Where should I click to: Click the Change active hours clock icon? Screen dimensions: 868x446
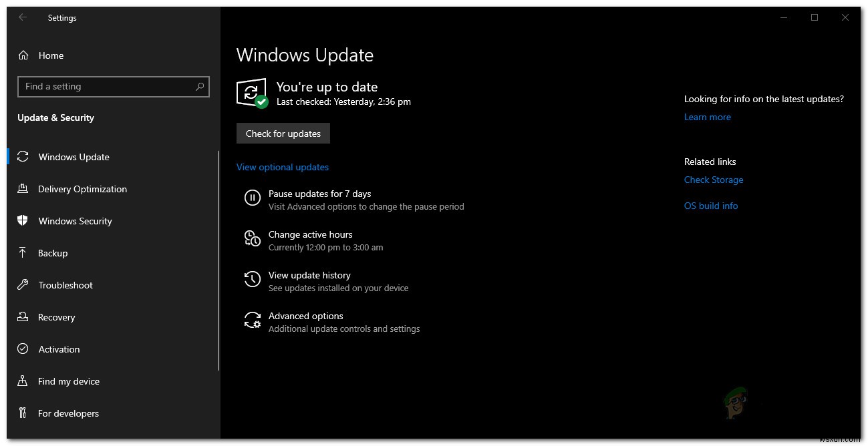253,238
